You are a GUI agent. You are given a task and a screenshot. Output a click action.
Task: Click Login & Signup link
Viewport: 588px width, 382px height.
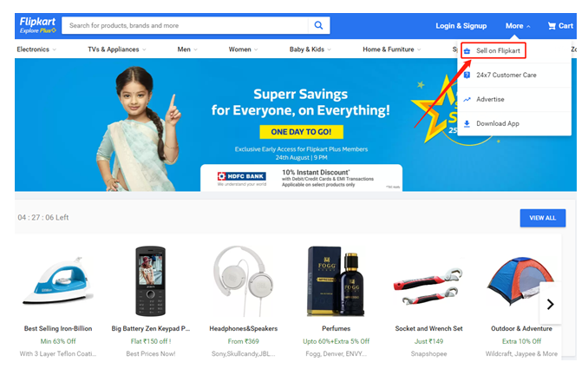pos(461,26)
